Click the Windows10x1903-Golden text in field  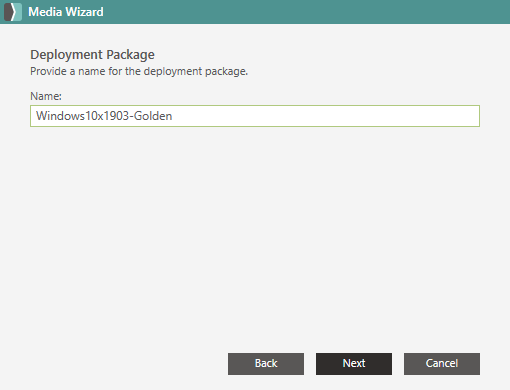(104, 116)
